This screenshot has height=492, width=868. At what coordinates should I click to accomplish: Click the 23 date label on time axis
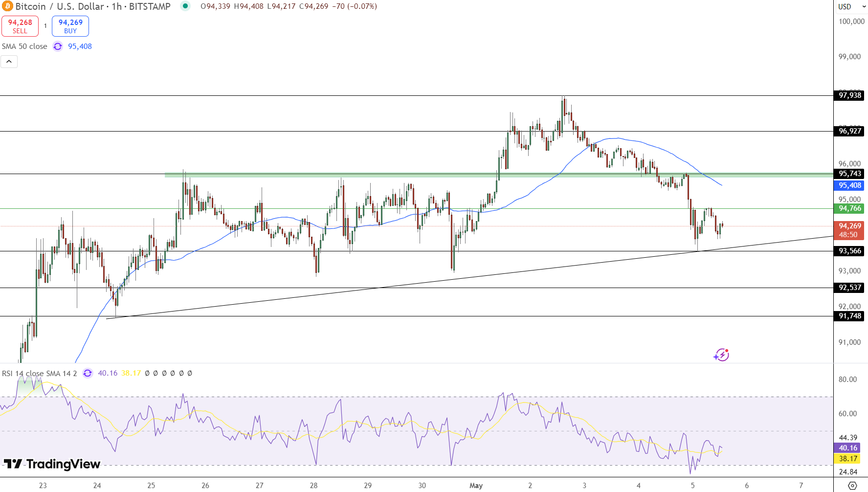(43, 486)
